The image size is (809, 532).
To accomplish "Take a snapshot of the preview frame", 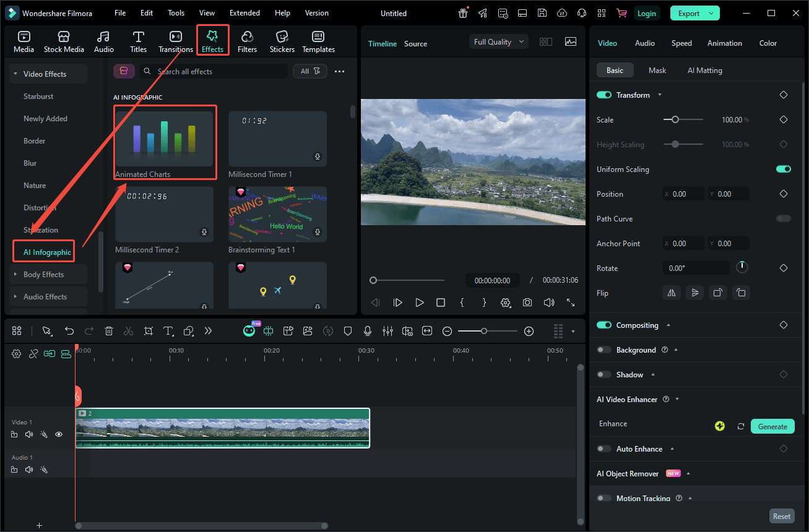I will point(527,302).
